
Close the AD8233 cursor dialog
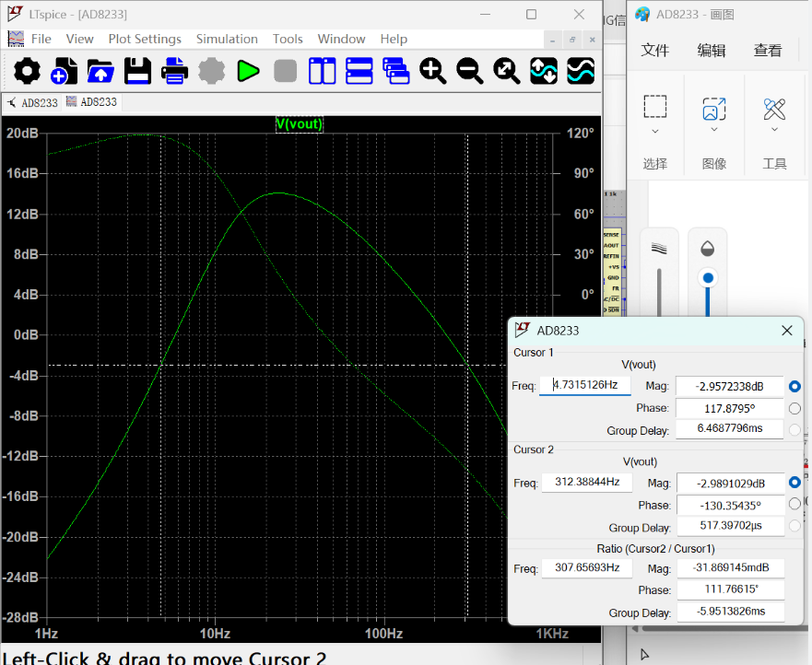pyautogui.click(x=786, y=331)
